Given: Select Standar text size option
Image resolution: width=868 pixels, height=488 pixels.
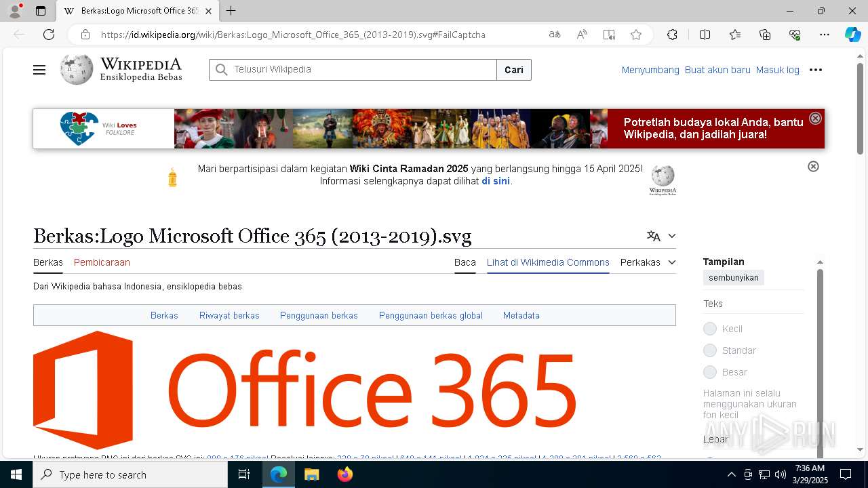Looking at the screenshot, I should click(x=710, y=350).
